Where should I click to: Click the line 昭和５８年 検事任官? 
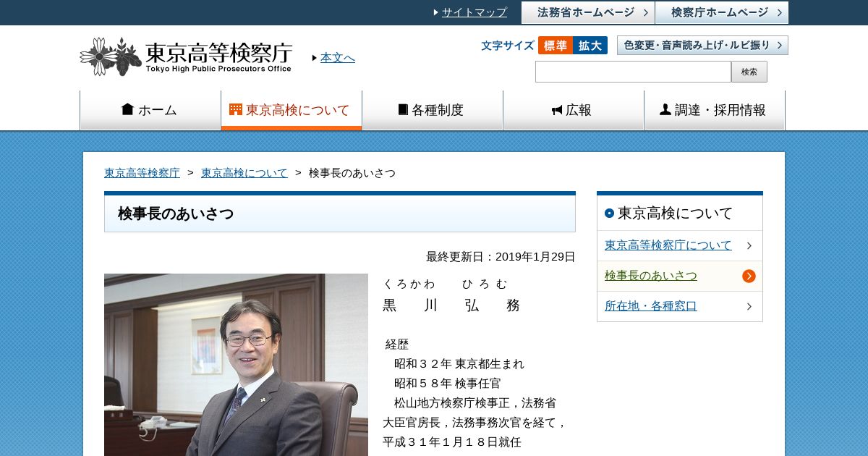click(447, 384)
